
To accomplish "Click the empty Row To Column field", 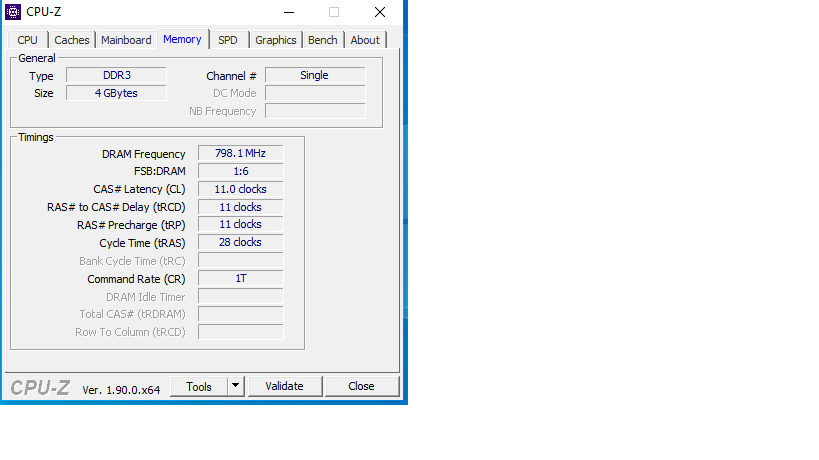I will [x=241, y=332].
